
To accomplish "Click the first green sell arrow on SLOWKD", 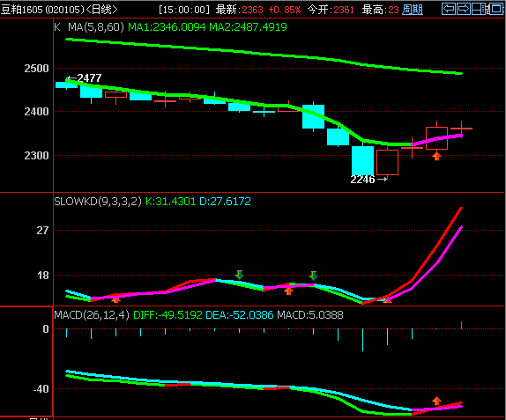I will 239,275.
